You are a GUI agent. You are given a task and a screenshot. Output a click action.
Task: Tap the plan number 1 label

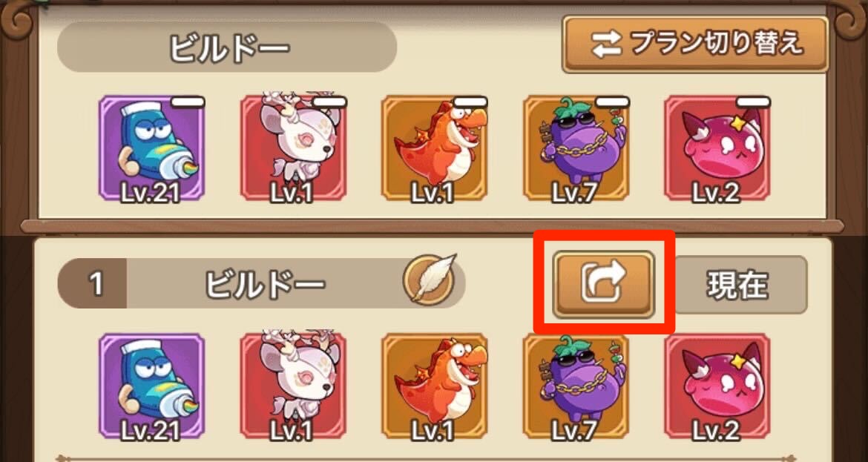tap(95, 283)
